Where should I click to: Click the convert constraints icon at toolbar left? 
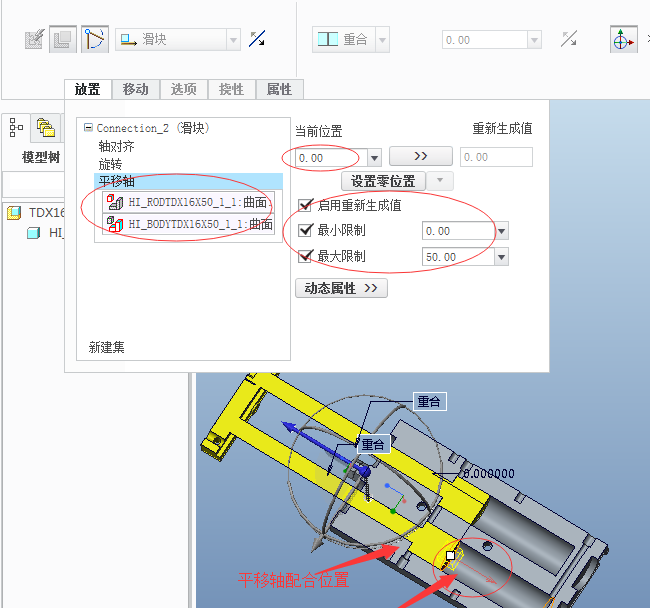(x=34, y=39)
